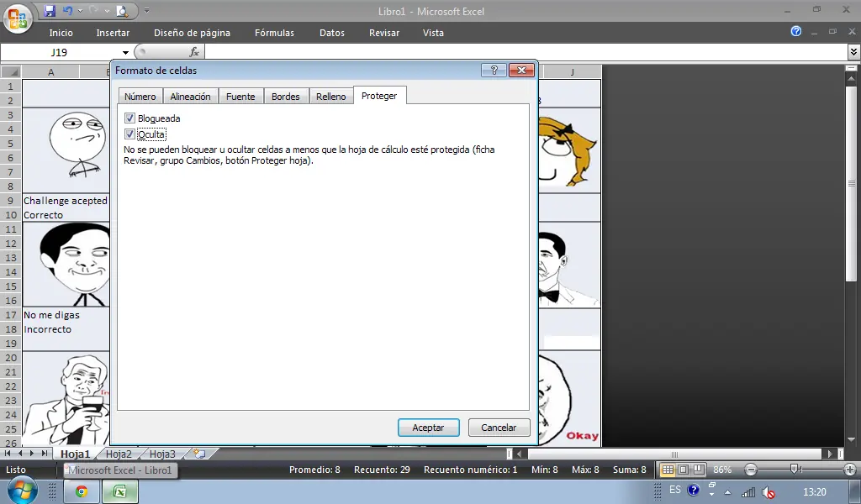Uncheck the Bloqueada checkbox
Viewport: 861px width, 504px height.
click(x=129, y=118)
